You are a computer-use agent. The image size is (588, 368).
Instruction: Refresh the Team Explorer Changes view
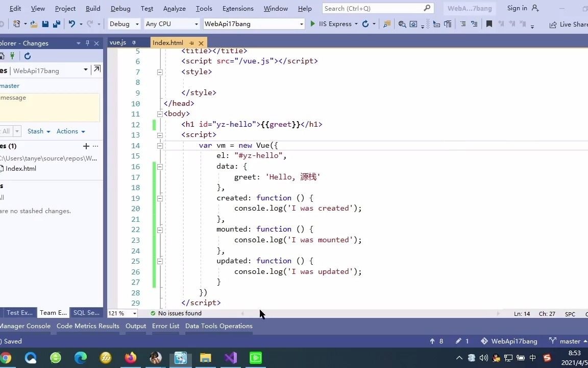pos(28,56)
